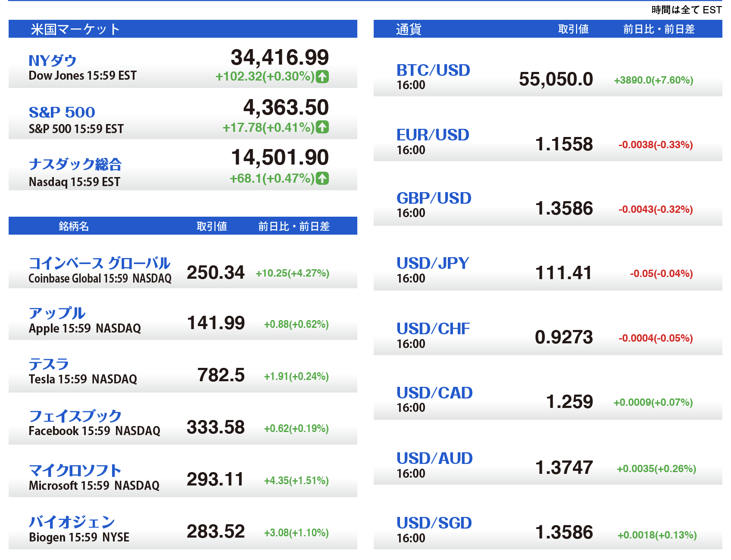Open the NYダウ index link
Image resolution: width=731 pixels, height=560 pixels.
click(52, 61)
